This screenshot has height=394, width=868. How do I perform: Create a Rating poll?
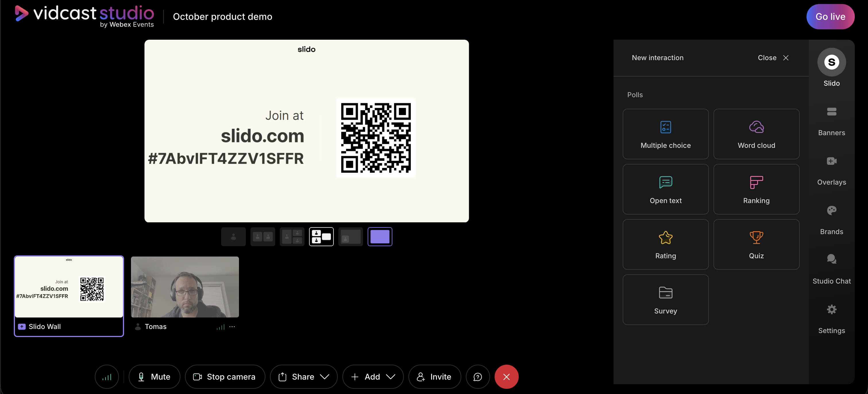click(666, 244)
